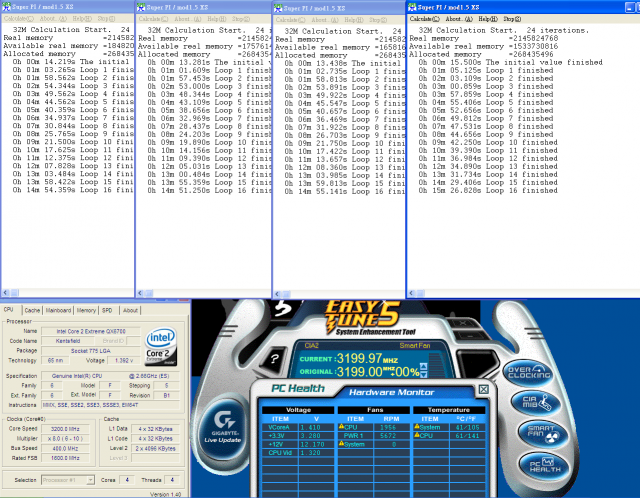This screenshot has width=640, height=498.
Task: Open Help menu in active Super PI window
Action: coord(488,19)
